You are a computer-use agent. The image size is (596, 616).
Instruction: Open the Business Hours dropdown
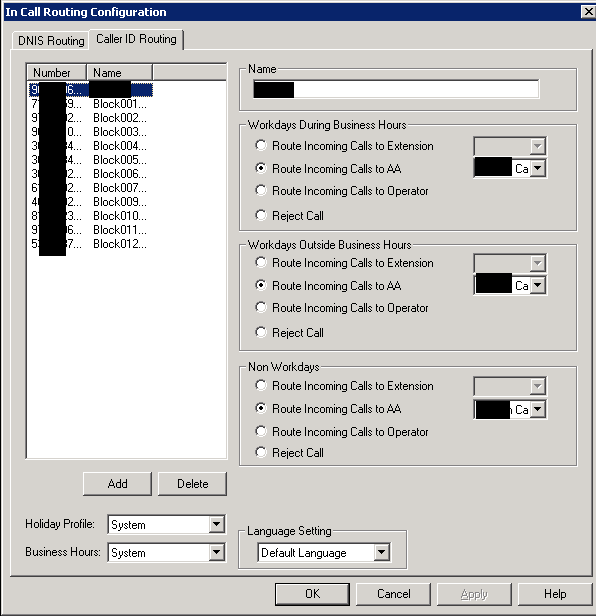coord(216,552)
